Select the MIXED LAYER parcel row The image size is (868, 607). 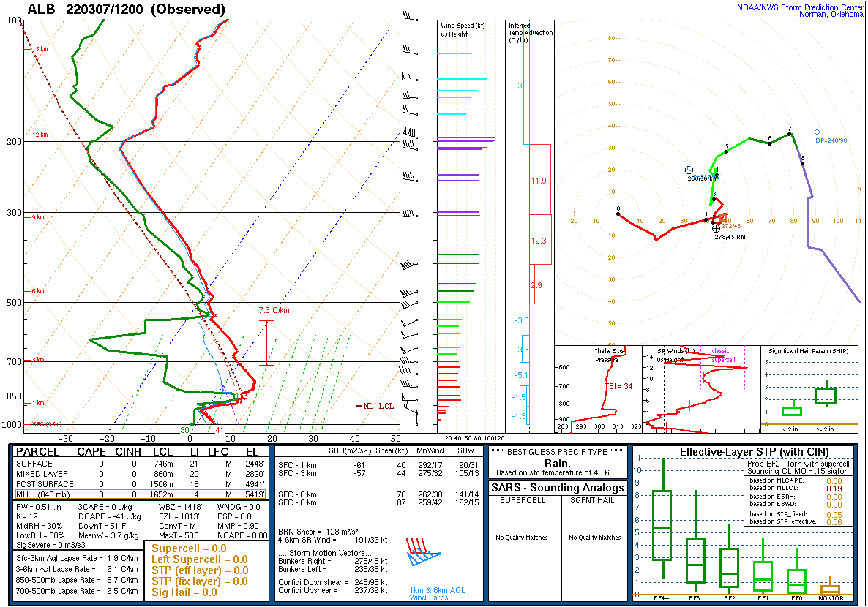pos(140,474)
